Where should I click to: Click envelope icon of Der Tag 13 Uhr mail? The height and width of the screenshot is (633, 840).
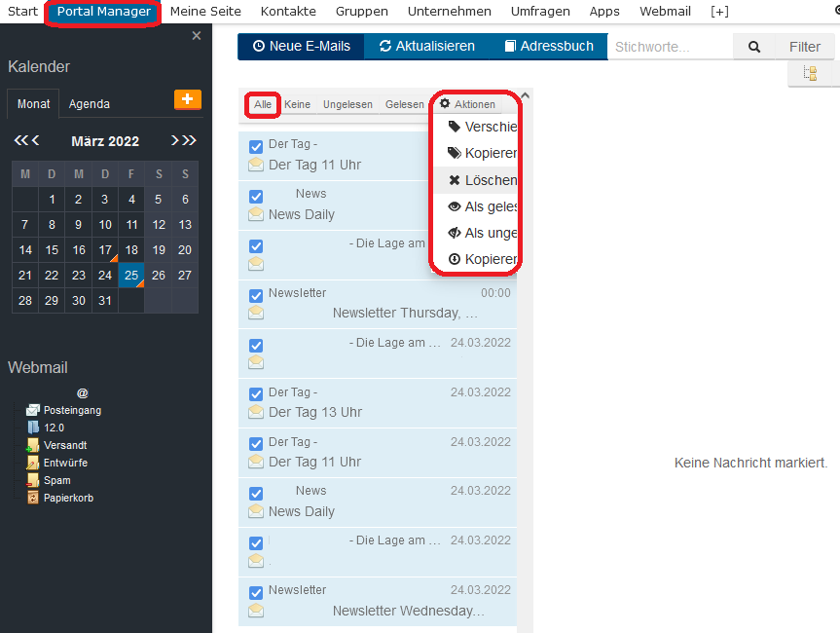point(256,412)
